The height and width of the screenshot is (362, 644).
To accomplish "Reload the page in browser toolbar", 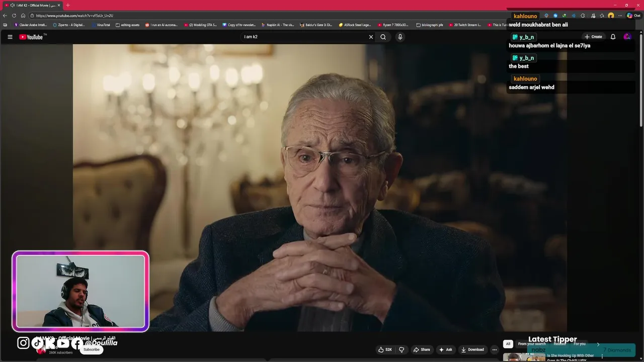I will coord(14,16).
